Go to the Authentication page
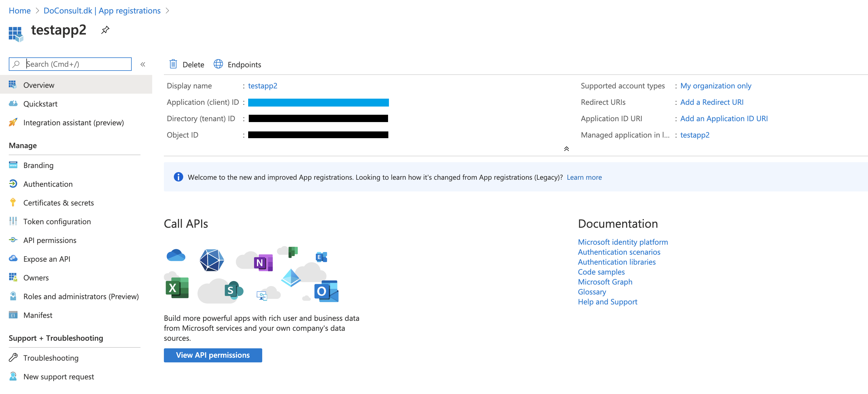The height and width of the screenshot is (394, 868). [76, 184]
